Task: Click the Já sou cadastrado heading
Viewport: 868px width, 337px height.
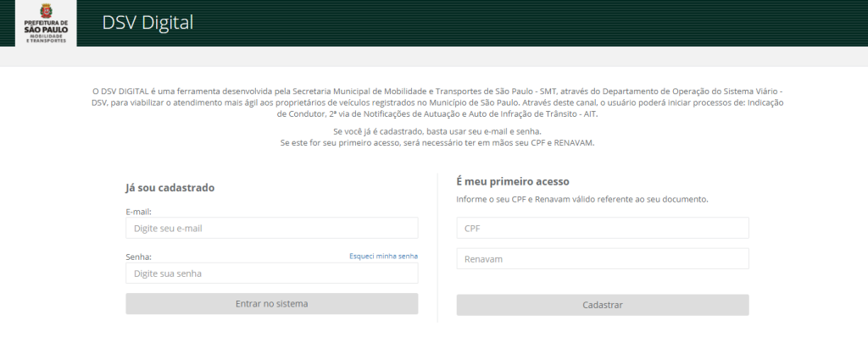Action: pyautogui.click(x=170, y=188)
